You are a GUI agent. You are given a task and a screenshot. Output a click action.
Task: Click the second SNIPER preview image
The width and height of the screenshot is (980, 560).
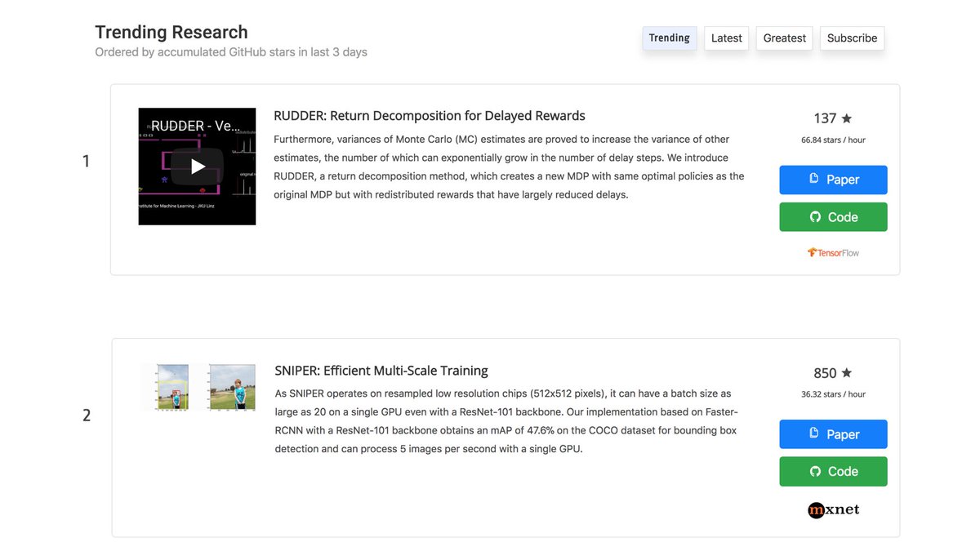[x=229, y=385]
